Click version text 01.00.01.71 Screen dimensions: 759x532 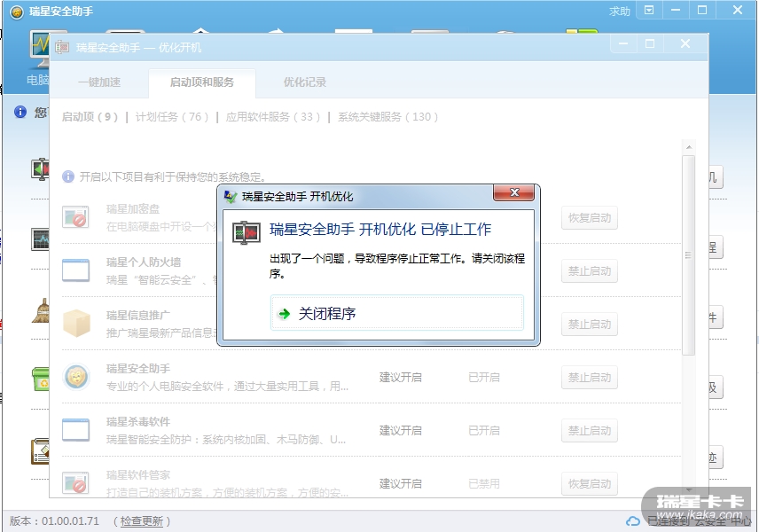[70, 520]
